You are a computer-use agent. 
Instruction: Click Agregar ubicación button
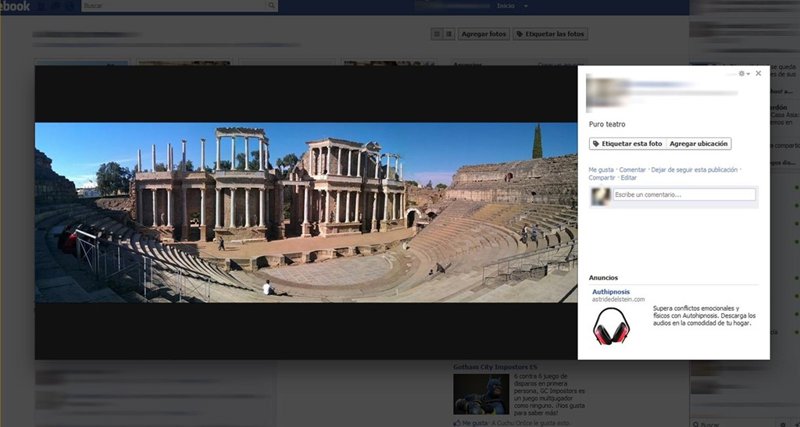click(699, 144)
